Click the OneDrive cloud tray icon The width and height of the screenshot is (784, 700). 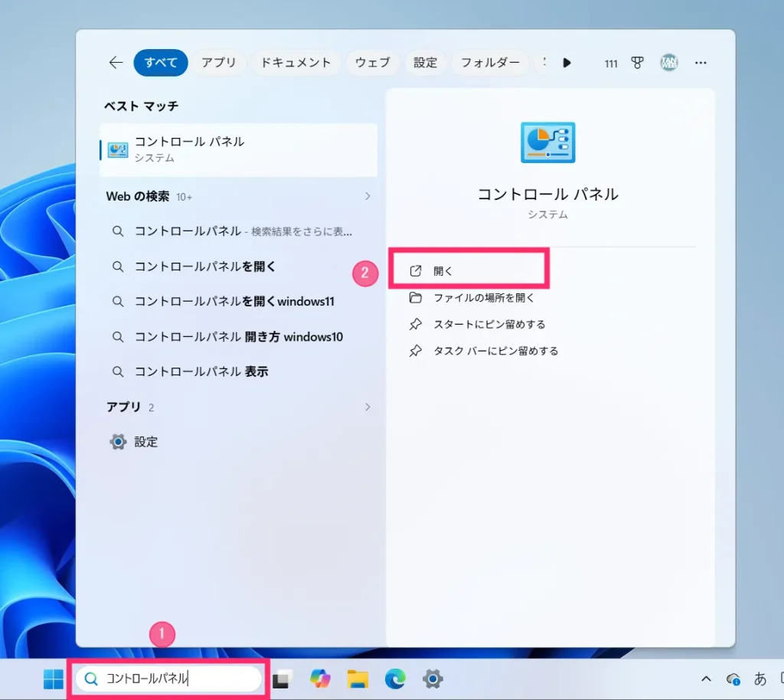pyautogui.click(x=733, y=679)
